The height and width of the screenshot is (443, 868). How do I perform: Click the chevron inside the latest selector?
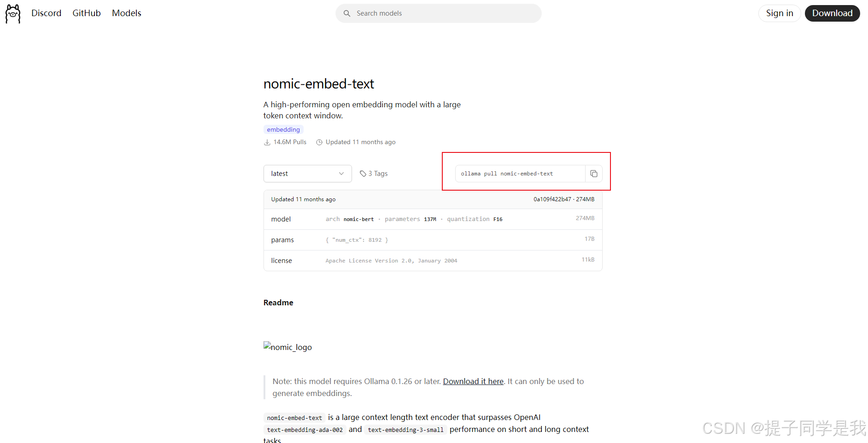coord(341,174)
